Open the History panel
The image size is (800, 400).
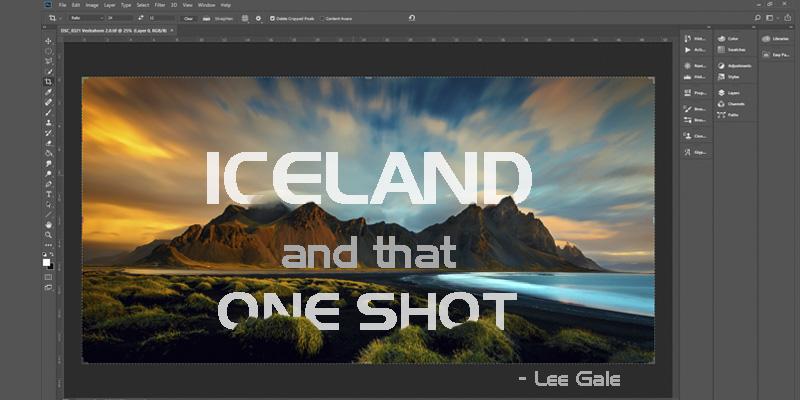pos(696,39)
